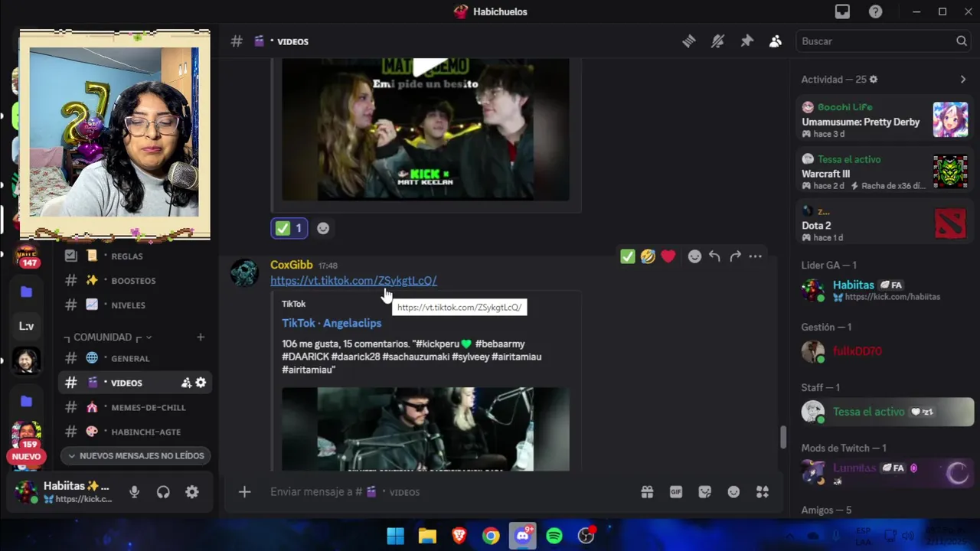Open the Gestión member entry

coord(885,351)
